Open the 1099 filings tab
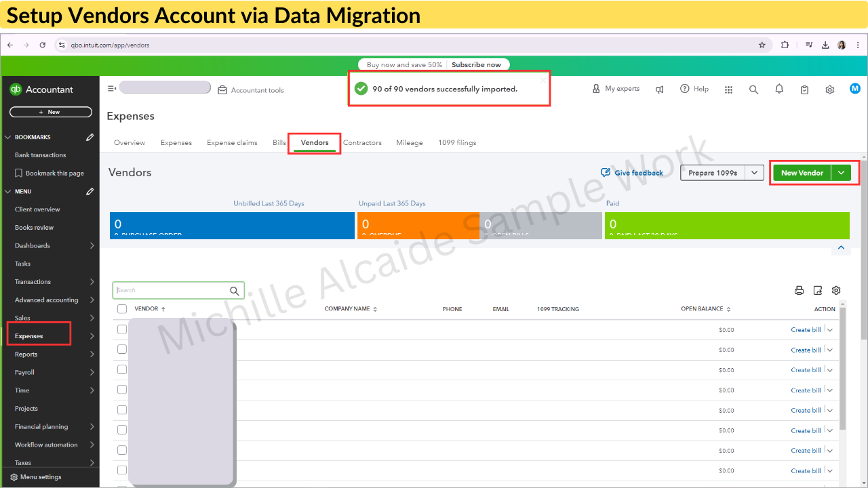868x488 pixels. [457, 143]
